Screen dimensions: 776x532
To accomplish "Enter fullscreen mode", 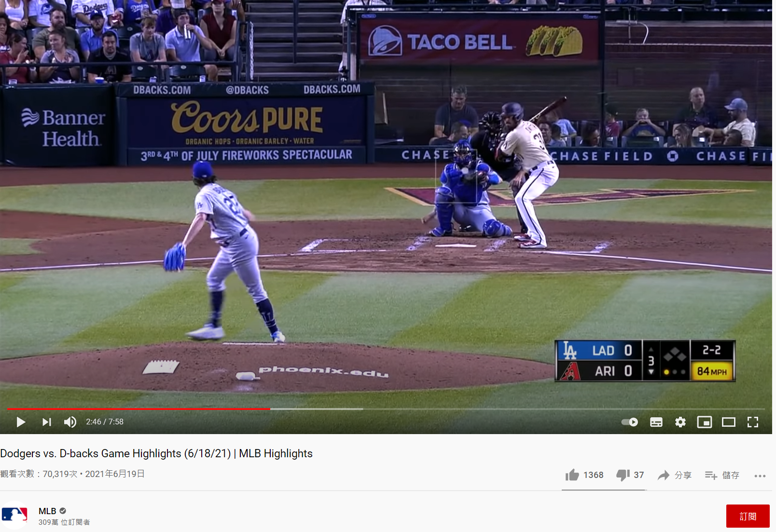I will tap(753, 422).
